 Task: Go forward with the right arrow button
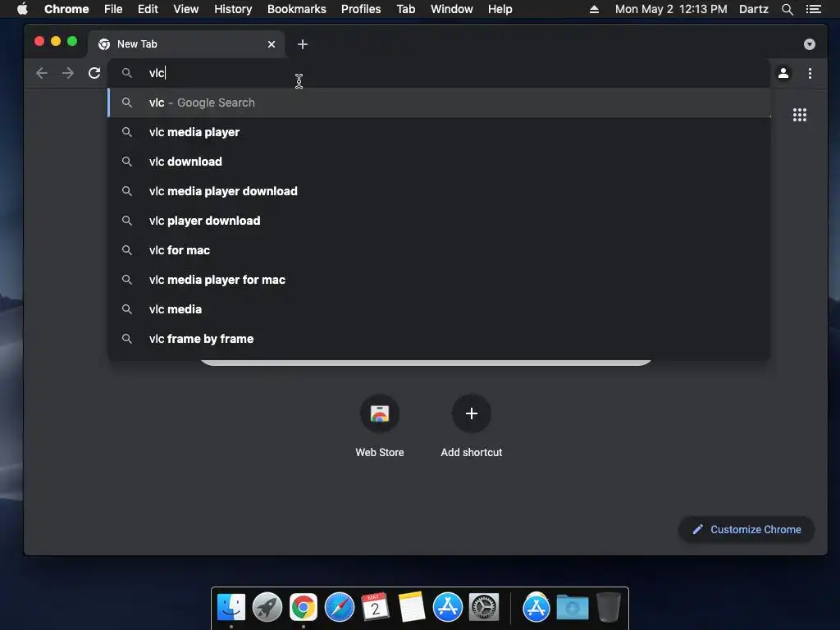(67, 73)
